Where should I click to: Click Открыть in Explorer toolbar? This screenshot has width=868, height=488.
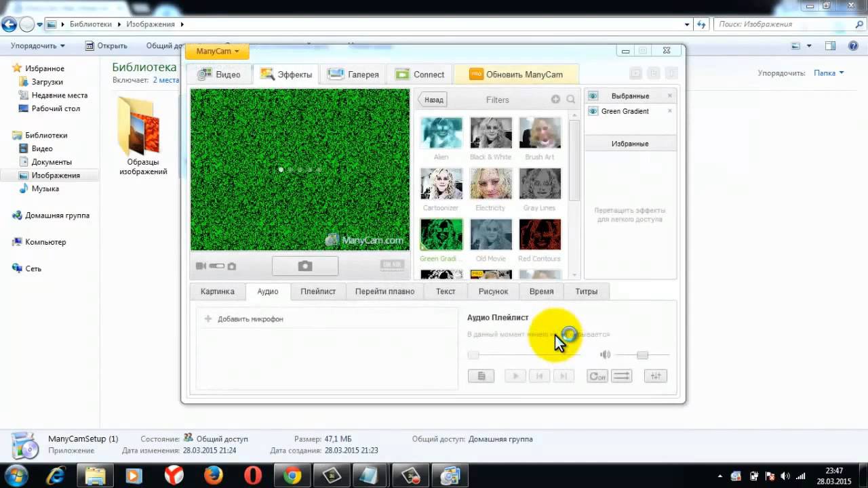106,45
